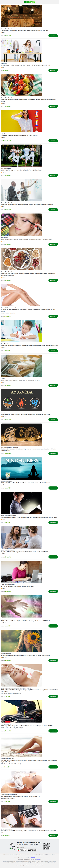Image resolution: width=59 pixels, height=868 pixels.
Task: Open the Bitcoin cryptocurrency coins image
Action: tap(22, 435)
